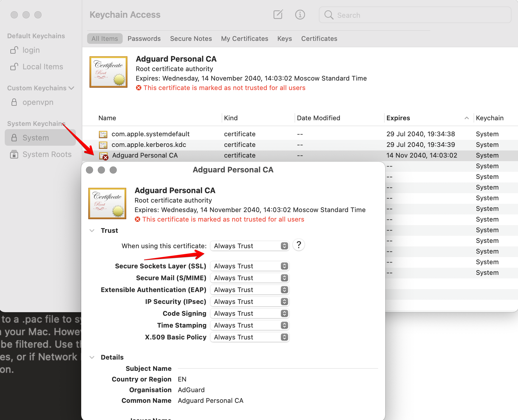Select the System Roots keychain

[x=47, y=154]
